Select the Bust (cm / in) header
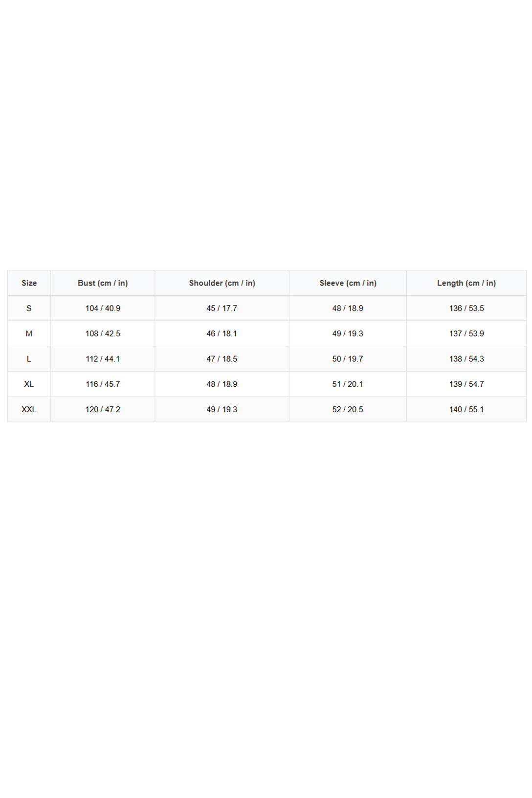The height and width of the screenshot is (798, 532). (103, 283)
